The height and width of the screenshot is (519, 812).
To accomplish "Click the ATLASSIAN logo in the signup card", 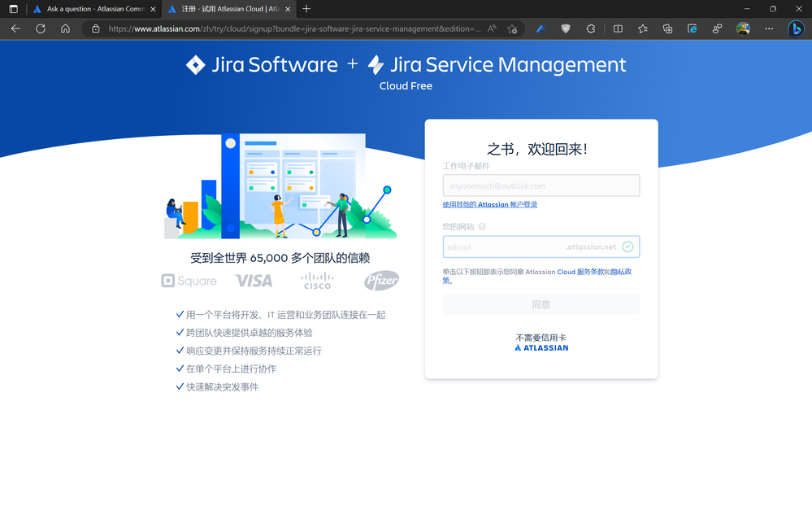I will point(541,346).
